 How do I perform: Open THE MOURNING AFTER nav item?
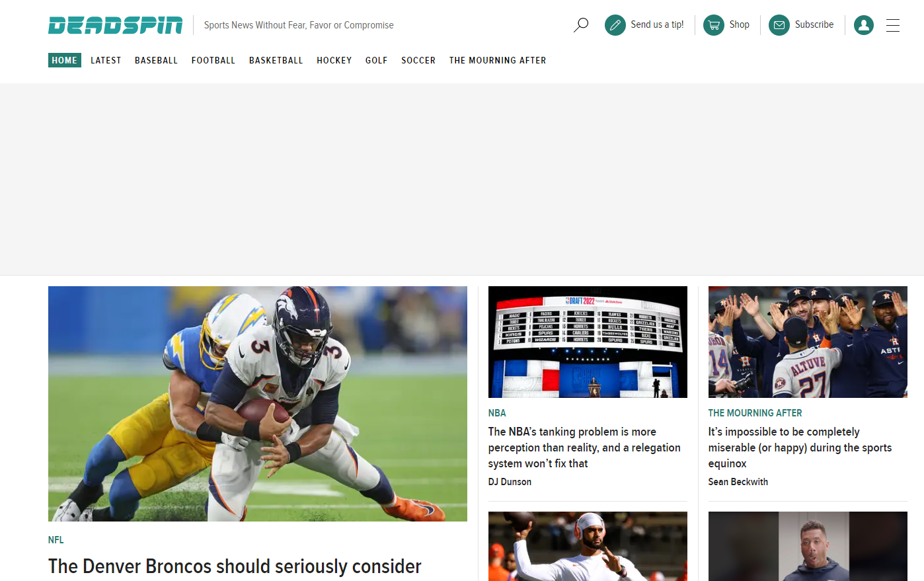coord(498,60)
